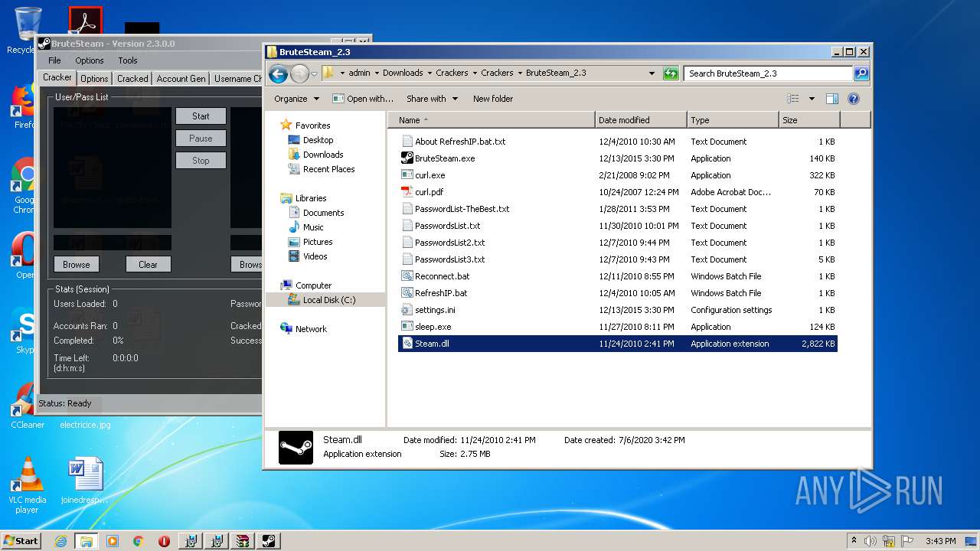Select sleep.exe file icon
Viewport: 980px width, 551px height.
click(x=407, y=327)
